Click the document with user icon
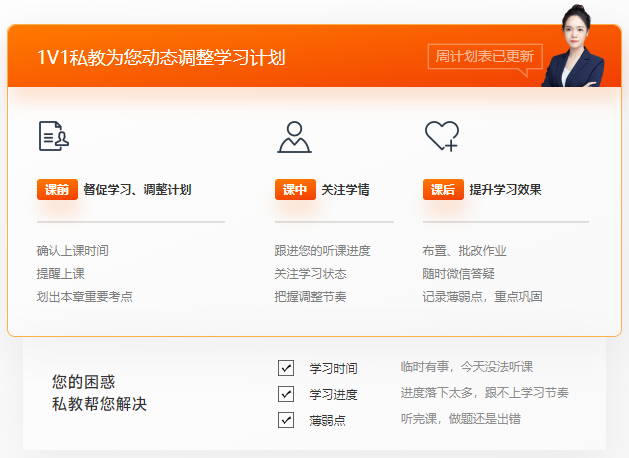This screenshot has height=458, width=629. click(53, 136)
